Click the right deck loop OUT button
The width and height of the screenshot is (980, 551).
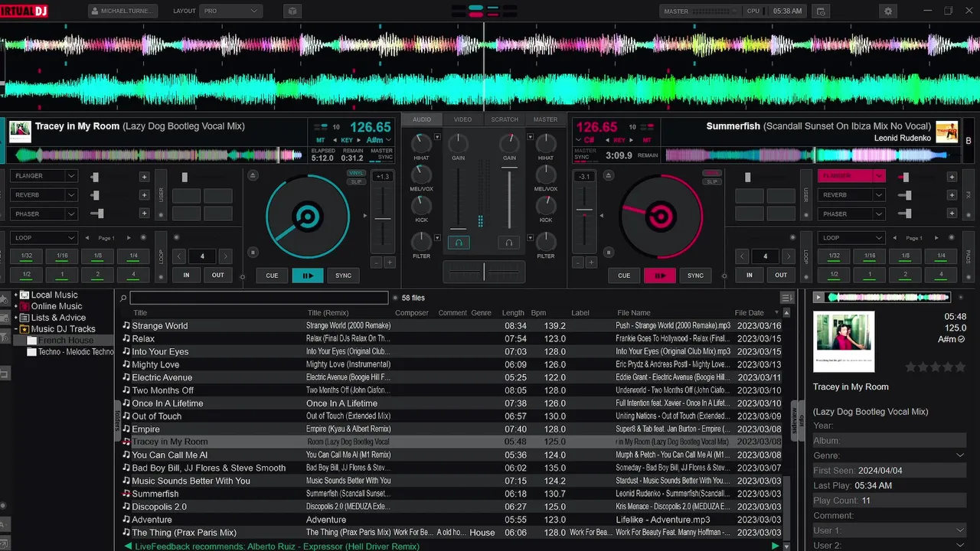click(781, 275)
